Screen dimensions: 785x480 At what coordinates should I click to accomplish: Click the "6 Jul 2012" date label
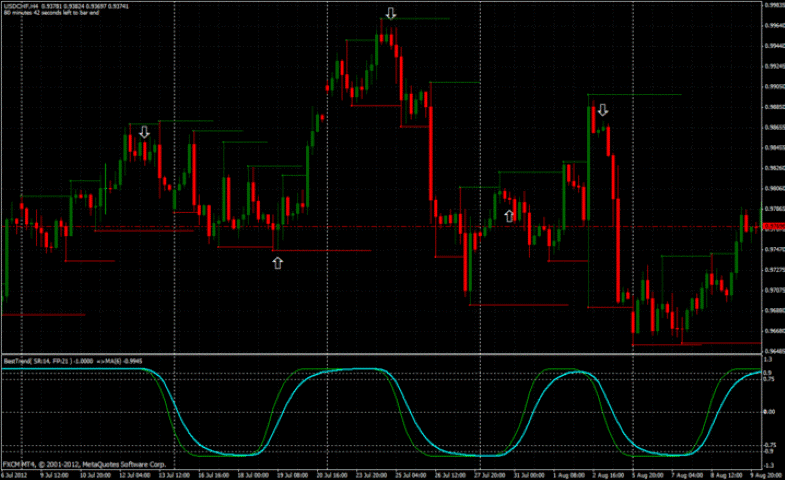click(x=15, y=475)
